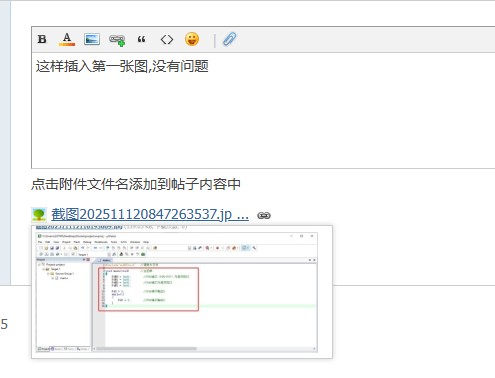The width and height of the screenshot is (495, 378).
Task: Add a hyperlink with the link icon
Action: click(117, 40)
